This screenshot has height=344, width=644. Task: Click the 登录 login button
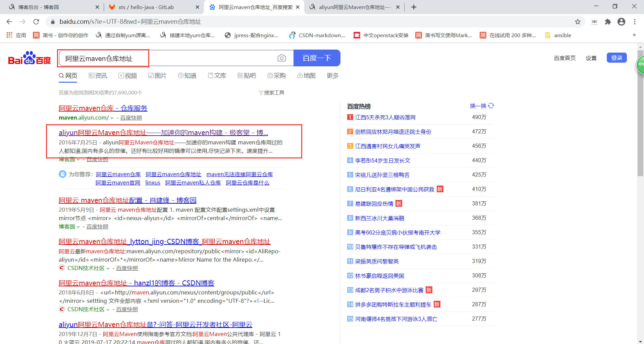616,58
